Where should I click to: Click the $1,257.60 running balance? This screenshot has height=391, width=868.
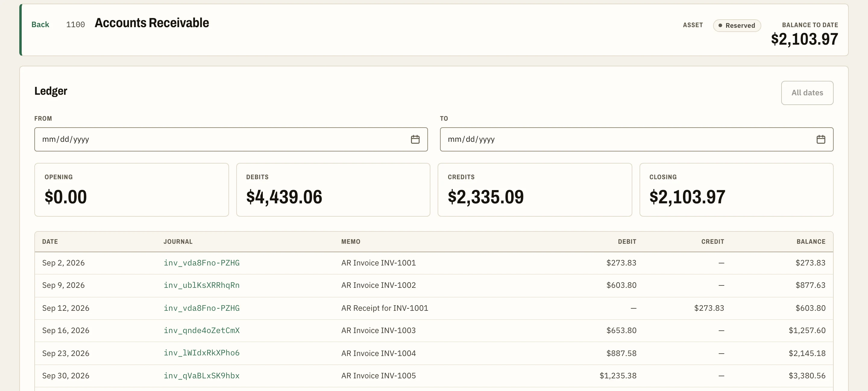[807, 331]
